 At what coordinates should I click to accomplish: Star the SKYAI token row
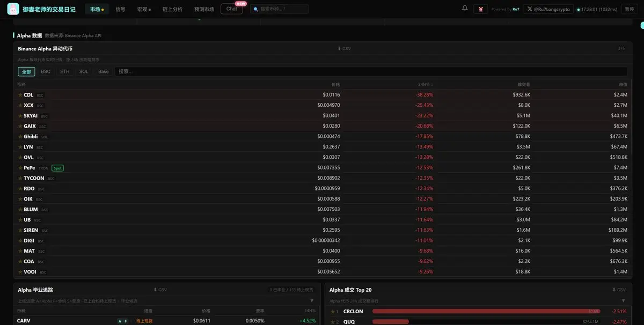point(20,116)
